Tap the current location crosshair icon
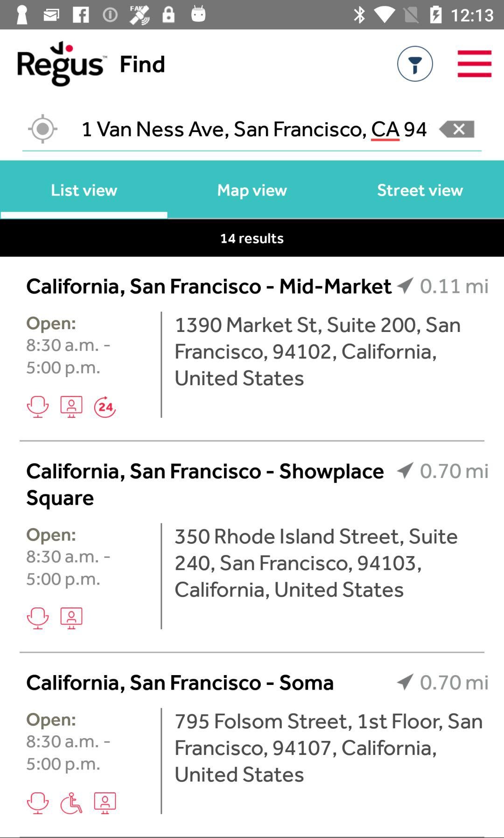This screenshot has height=838, width=504. pos(42,129)
